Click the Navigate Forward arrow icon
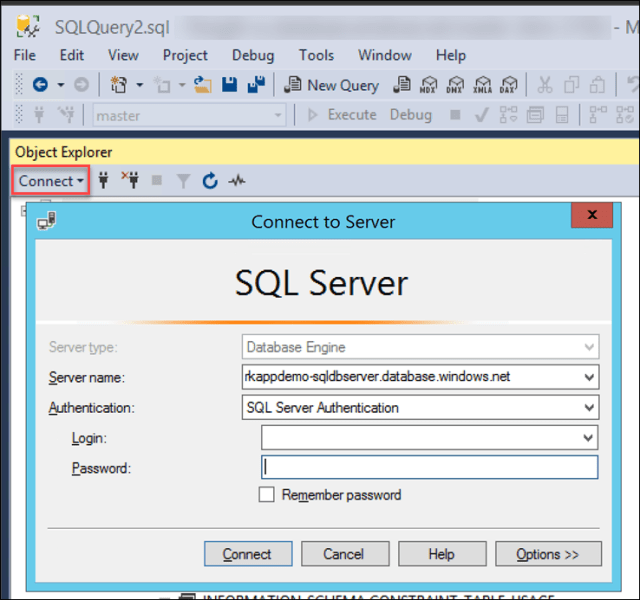Image resolution: width=640 pixels, height=600 pixels. pyautogui.click(x=81, y=85)
